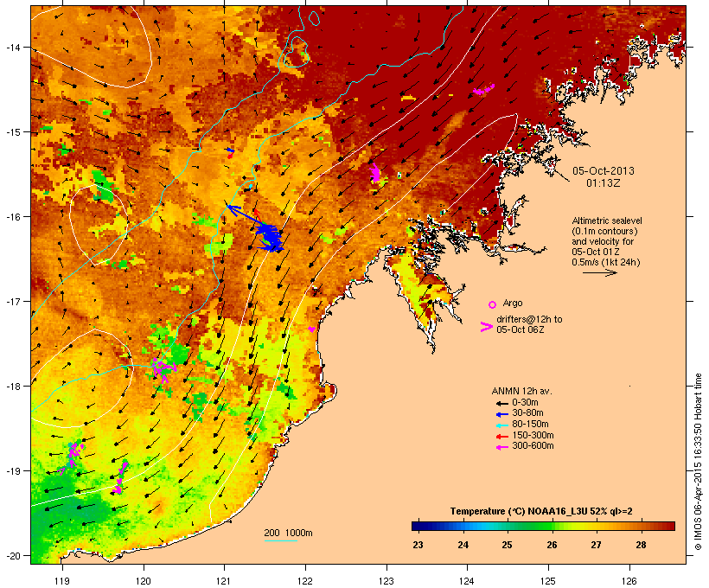Click the longitude axis label 119
The width and height of the screenshot is (709, 588).
pos(62,581)
